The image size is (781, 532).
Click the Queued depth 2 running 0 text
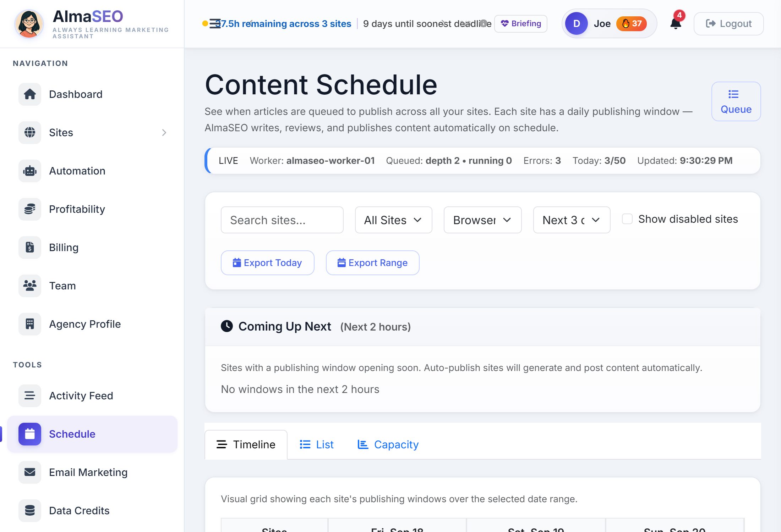[449, 161]
